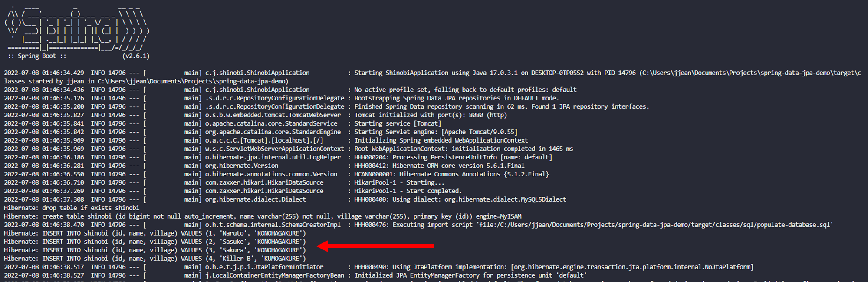Click the 'create table shinobi' SQL statement
Screen dimensions: 868x282
tap(263, 216)
